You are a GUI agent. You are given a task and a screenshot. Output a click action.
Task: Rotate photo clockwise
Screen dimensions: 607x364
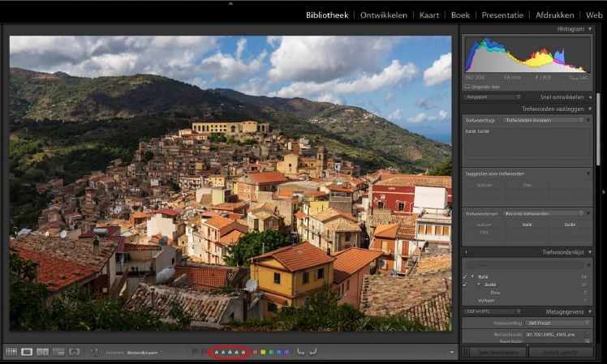pyautogui.click(x=312, y=352)
